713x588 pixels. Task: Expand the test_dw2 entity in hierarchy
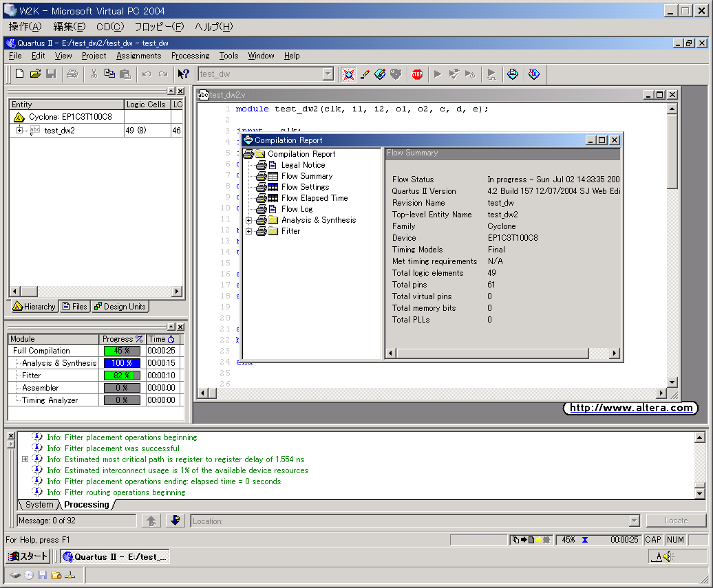pyautogui.click(x=19, y=131)
